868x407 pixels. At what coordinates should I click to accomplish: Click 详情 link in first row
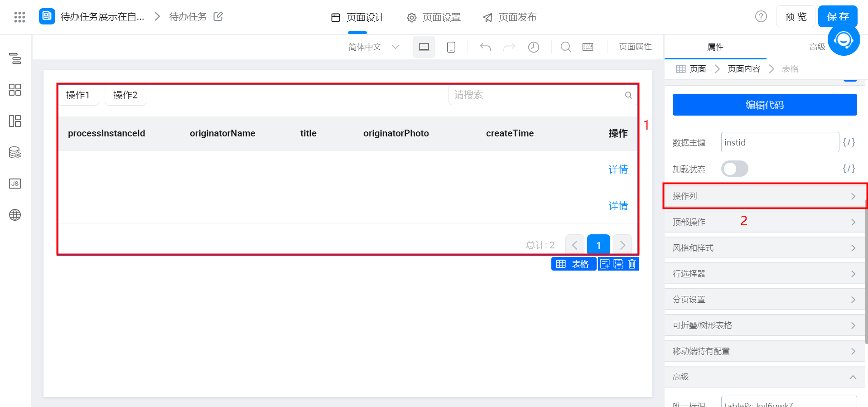[x=618, y=170]
